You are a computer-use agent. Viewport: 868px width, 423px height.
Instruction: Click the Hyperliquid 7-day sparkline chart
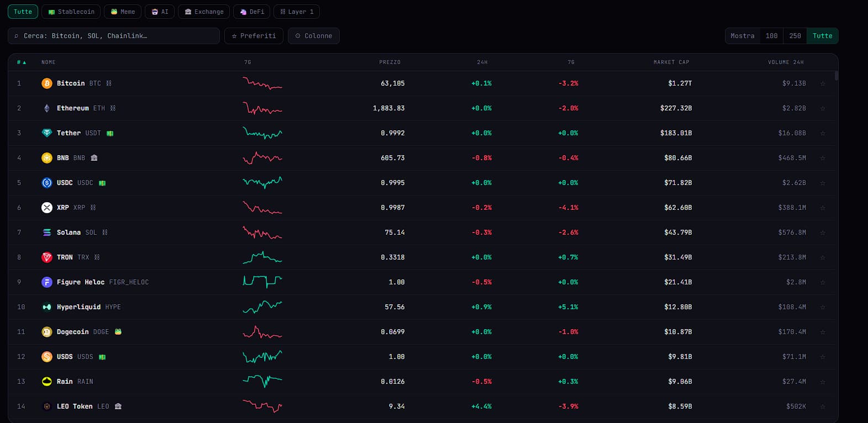click(x=262, y=307)
